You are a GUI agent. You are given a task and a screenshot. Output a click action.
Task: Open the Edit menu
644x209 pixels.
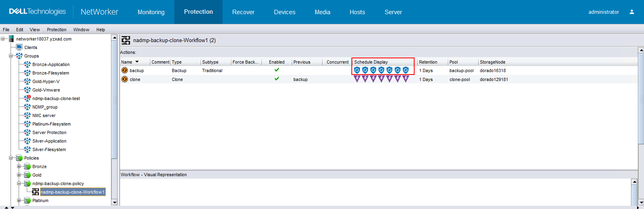coord(19,30)
